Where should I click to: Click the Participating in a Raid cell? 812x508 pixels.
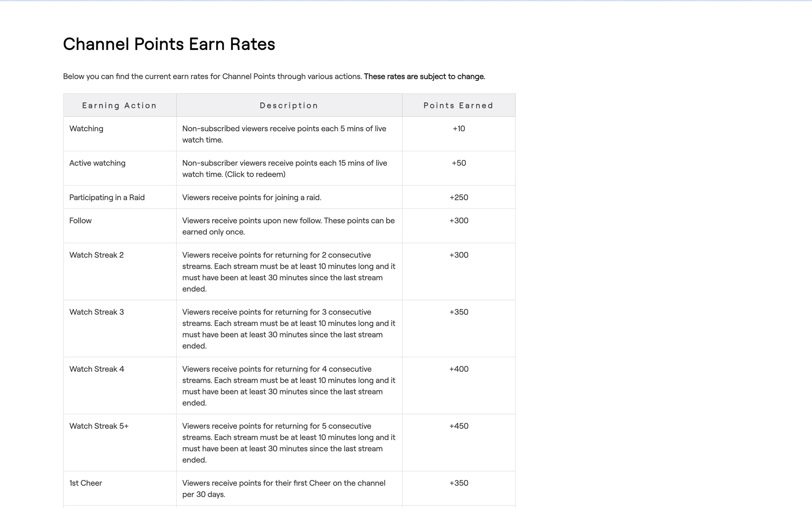(x=107, y=197)
